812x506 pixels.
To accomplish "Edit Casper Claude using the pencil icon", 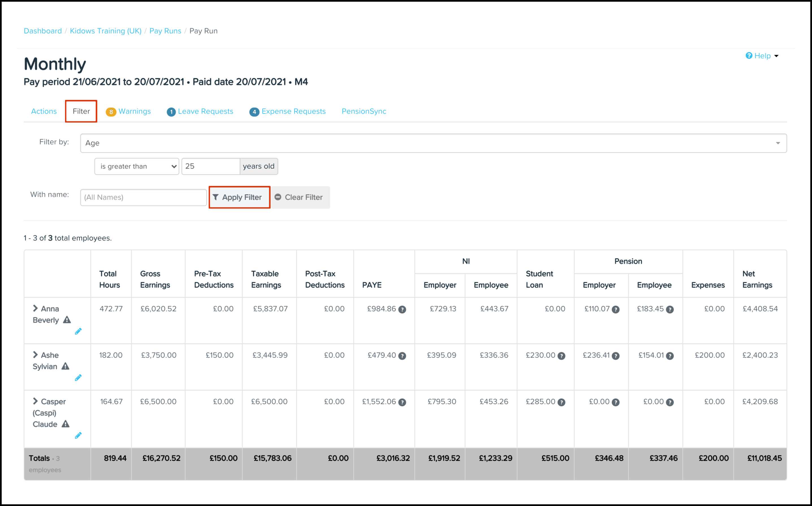I will pyautogui.click(x=78, y=435).
